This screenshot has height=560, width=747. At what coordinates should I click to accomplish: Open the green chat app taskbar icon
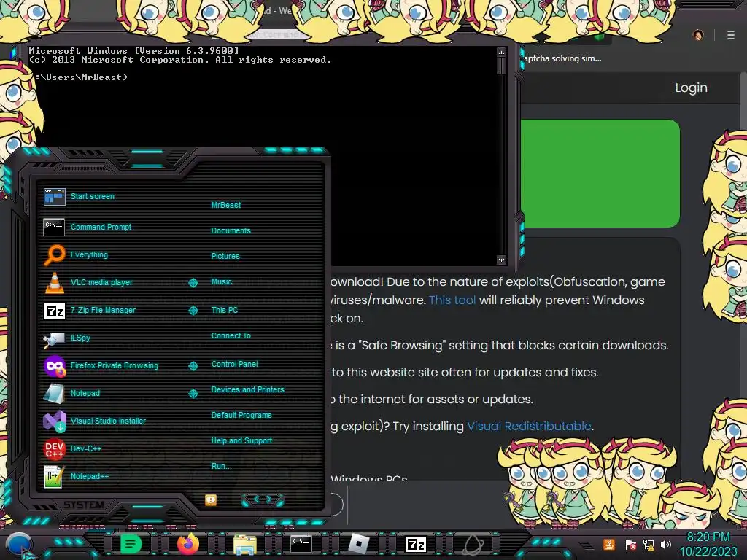tap(131, 544)
